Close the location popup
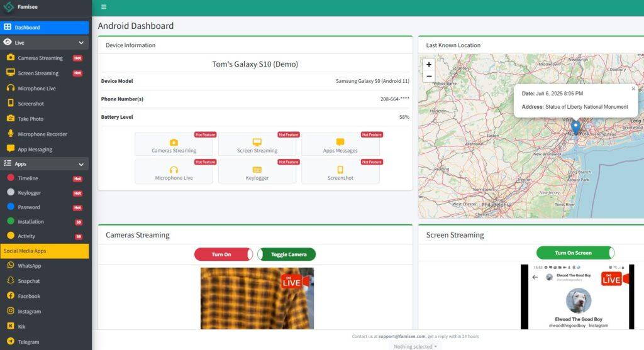Image resolution: width=644 pixels, height=350 pixels. coord(633,89)
